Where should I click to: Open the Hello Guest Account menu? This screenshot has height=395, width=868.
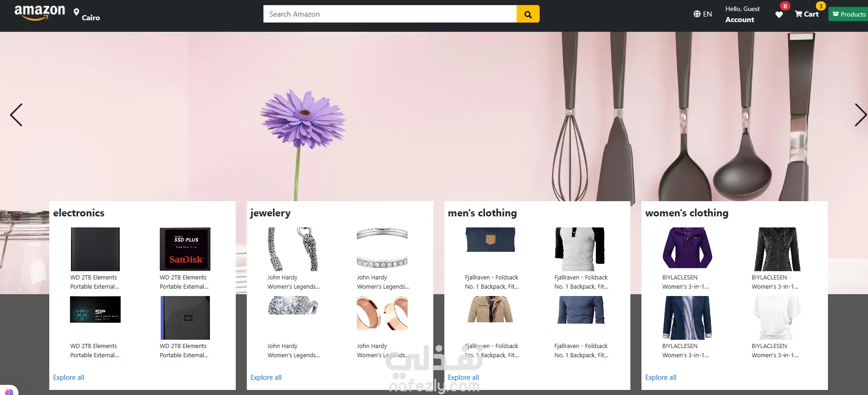point(742,14)
